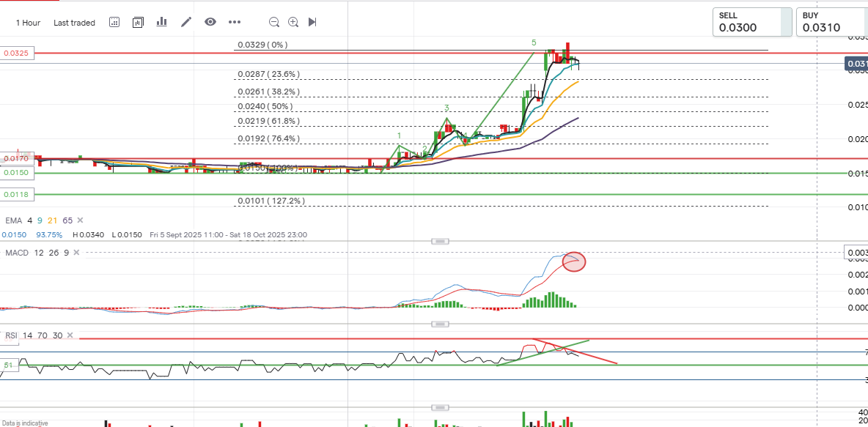Open the chart layout comparison icon
This screenshot has width=868, height=427.
pyautogui.click(x=138, y=22)
